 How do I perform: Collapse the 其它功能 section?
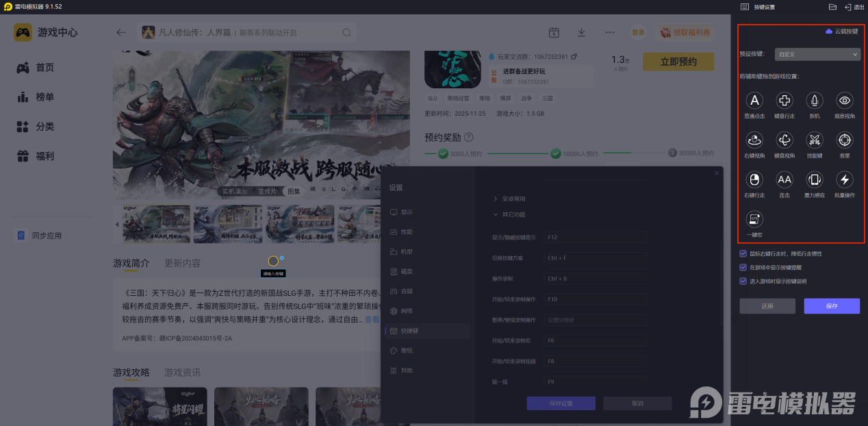pyautogui.click(x=509, y=214)
